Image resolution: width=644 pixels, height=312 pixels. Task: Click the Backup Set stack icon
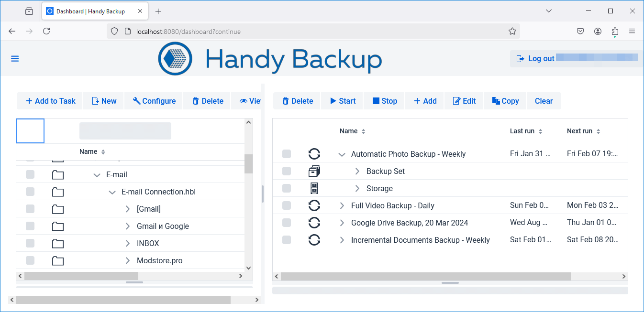point(314,171)
